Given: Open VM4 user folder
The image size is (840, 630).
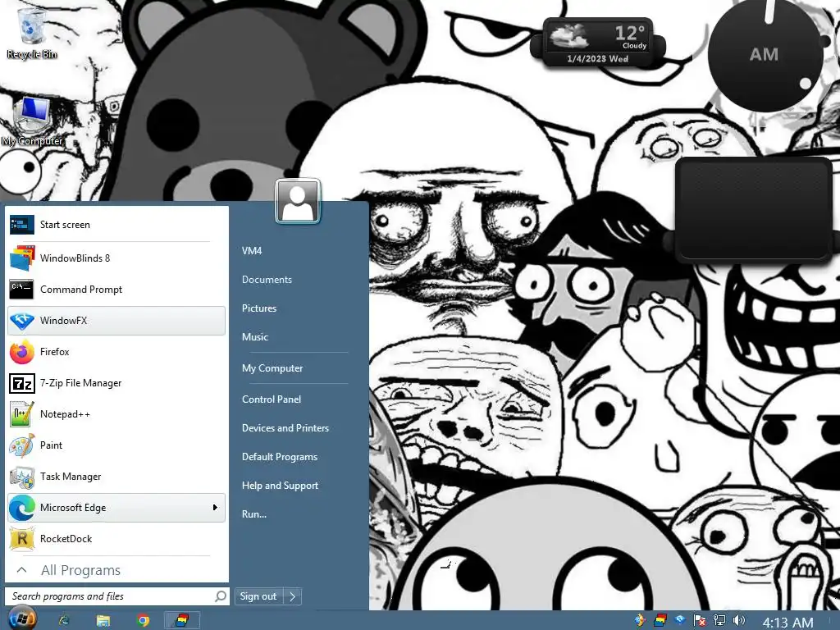Looking at the screenshot, I should point(252,251).
